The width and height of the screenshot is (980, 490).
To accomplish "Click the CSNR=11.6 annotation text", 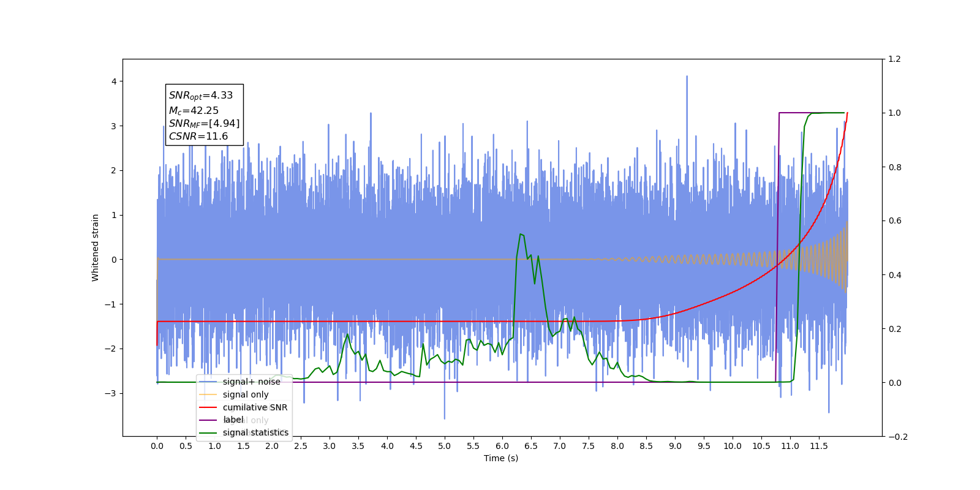I will (198, 136).
